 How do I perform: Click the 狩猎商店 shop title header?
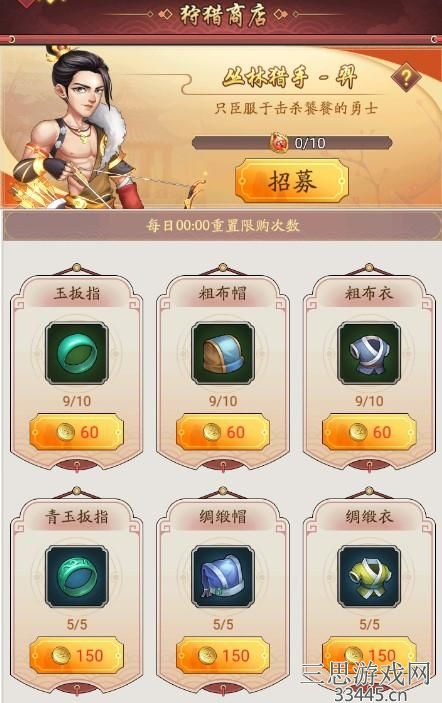pos(223,15)
